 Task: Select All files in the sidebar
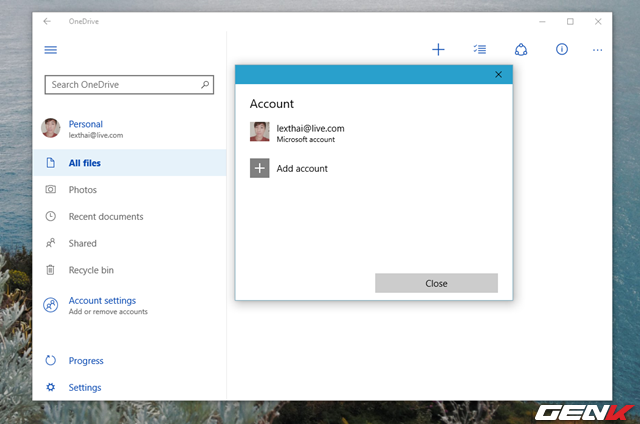click(130, 163)
